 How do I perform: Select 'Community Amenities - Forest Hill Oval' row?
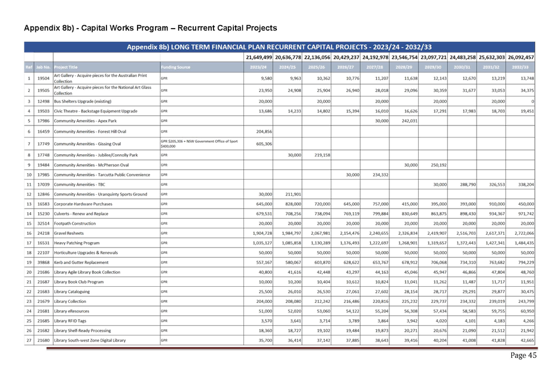(x=279, y=131)
